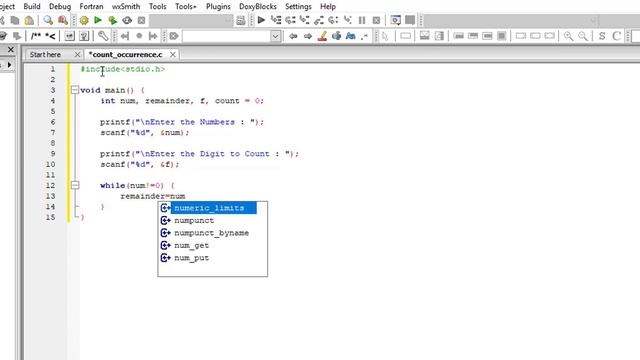Click the Previous bookmark arrow icon
This screenshot has height=360, width=640.
125,36
